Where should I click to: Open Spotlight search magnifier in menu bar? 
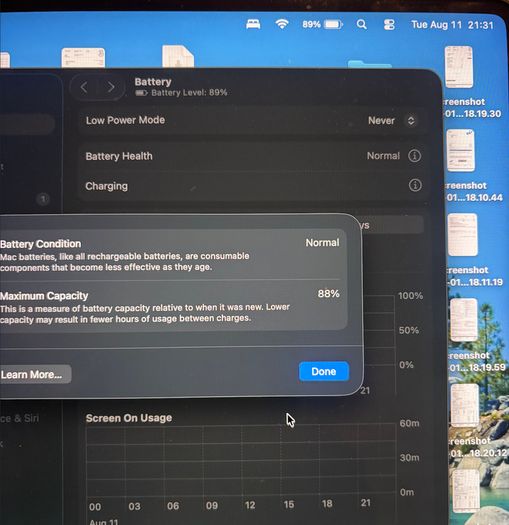point(361,24)
